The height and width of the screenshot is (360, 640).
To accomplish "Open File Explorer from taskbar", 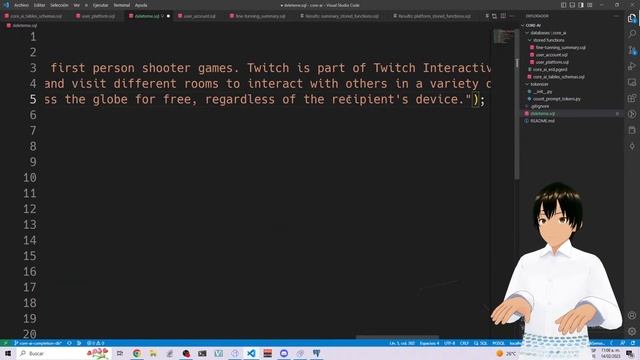I will click(153, 353).
